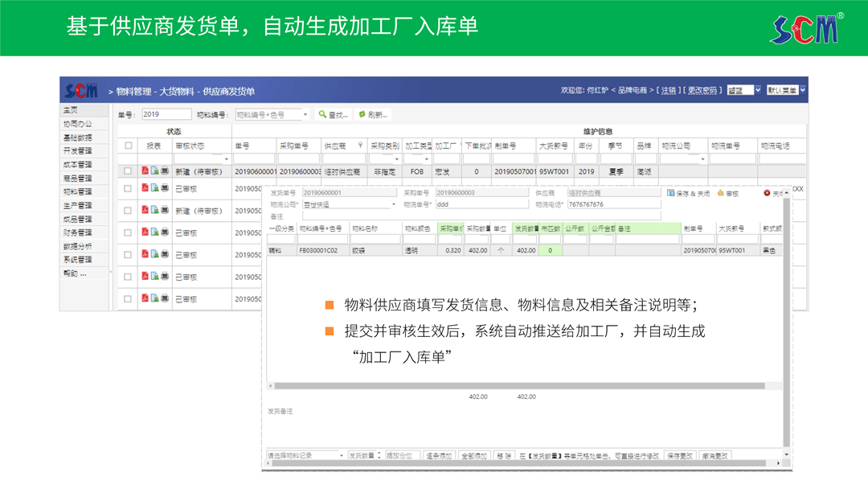Image resolution: width=868 pixels, height=489 pixels.
Task: Click the 保存 & 关闭 save icon
Action: (x=671, y=193)
